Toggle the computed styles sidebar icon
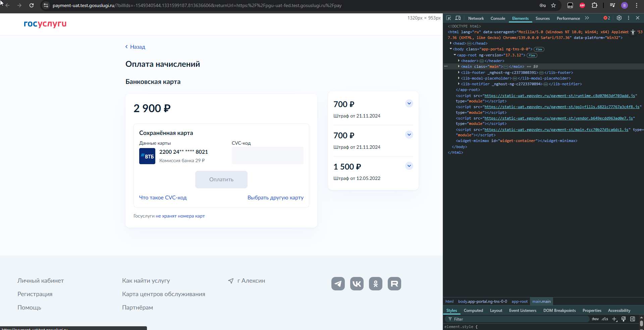This screenshot has width=644, height=330. click(x=633, y=319)
